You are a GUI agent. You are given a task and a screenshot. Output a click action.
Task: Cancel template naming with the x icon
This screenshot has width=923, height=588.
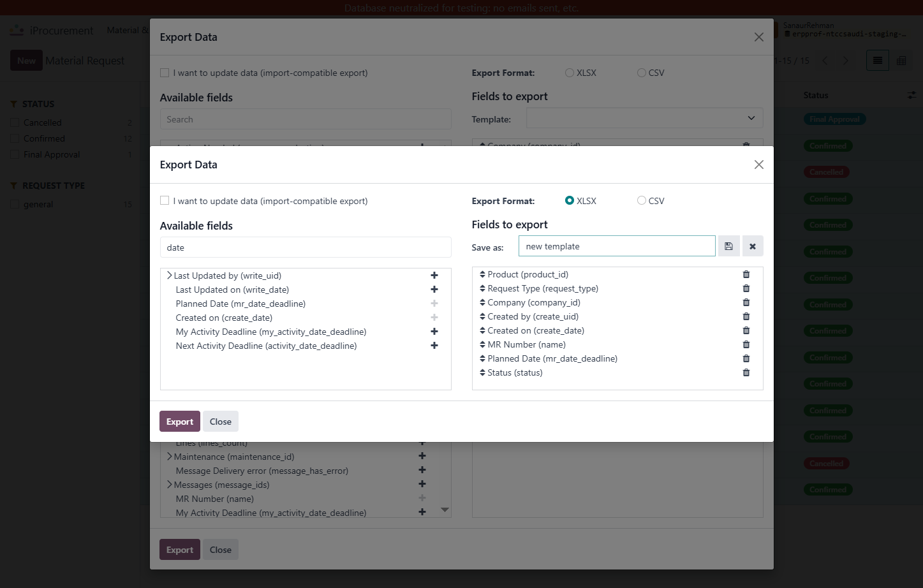pyautogui.click(x=753, y=246)
